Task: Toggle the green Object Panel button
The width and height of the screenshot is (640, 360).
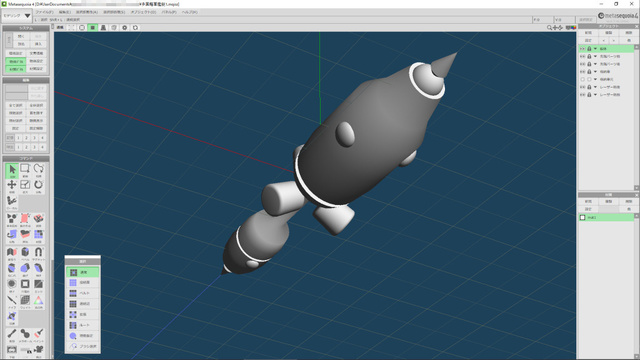Action: click(x=16, y=61)
